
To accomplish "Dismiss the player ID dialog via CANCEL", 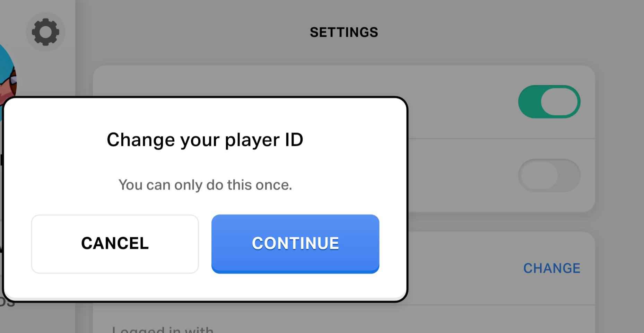I will 115,244.
